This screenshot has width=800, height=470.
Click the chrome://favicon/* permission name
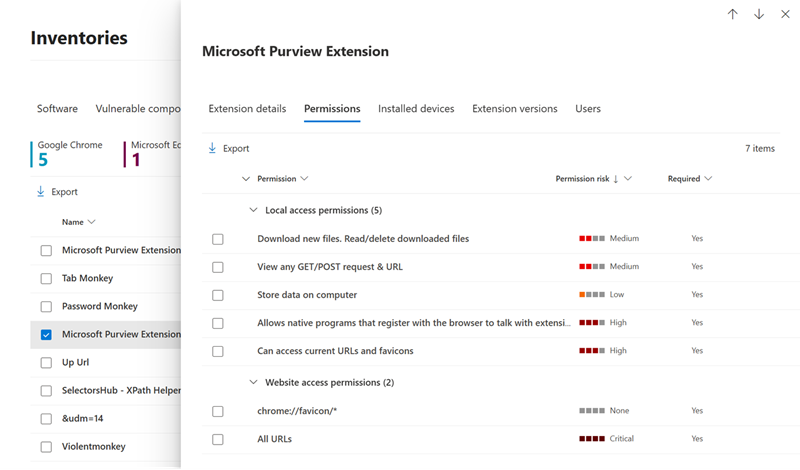point(297,411)
